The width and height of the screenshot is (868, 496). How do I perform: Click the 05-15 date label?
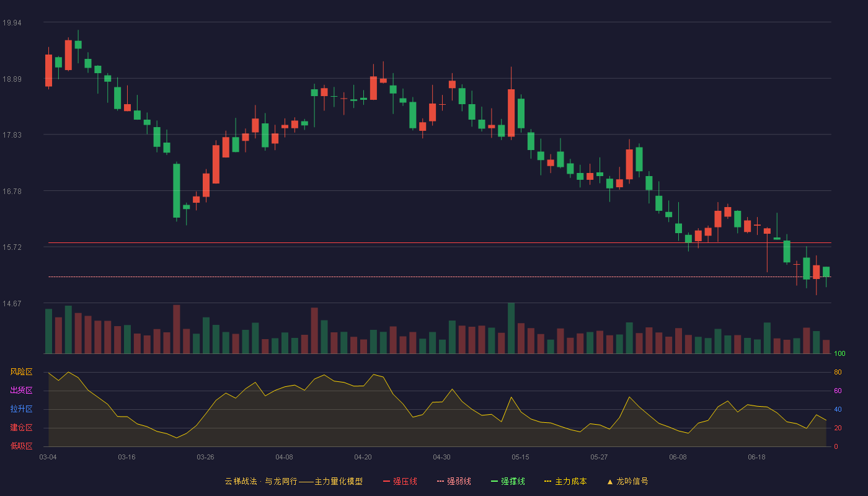[x=521, y=457]
